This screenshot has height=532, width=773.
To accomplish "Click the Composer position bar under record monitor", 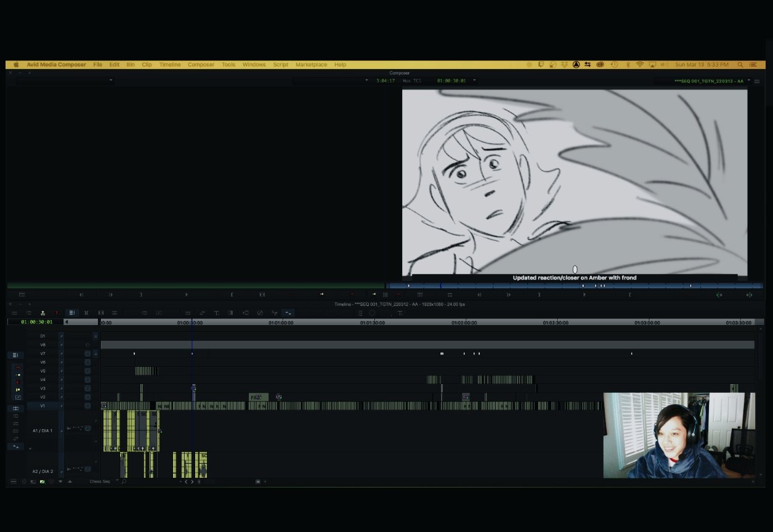I will (575, 286).
